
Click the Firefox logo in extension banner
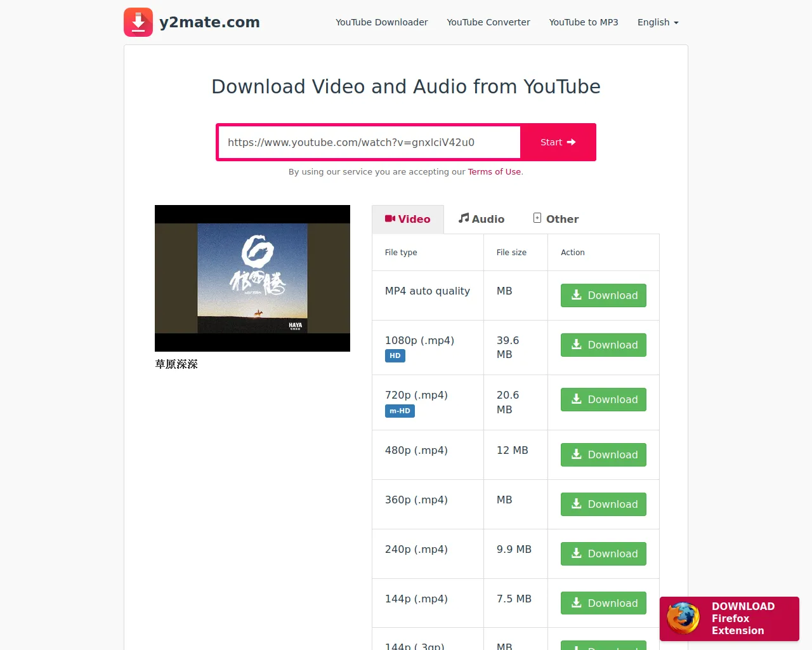coord(683,618)
